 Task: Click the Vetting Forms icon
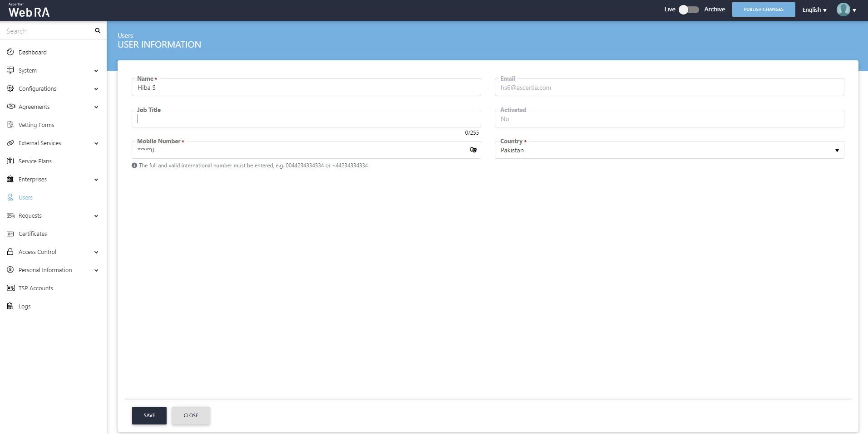[x=10, y=125]
